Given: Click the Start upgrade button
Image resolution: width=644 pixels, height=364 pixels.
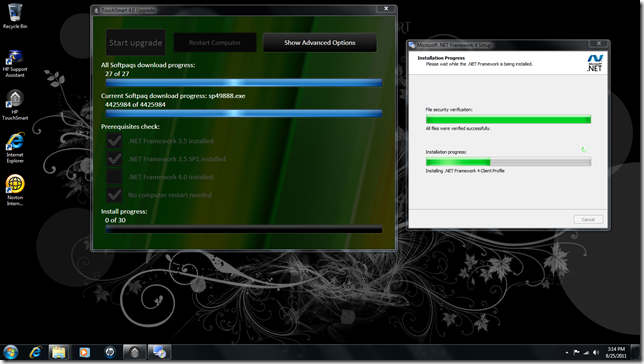Looking at the screenshot, I should 136,43.
